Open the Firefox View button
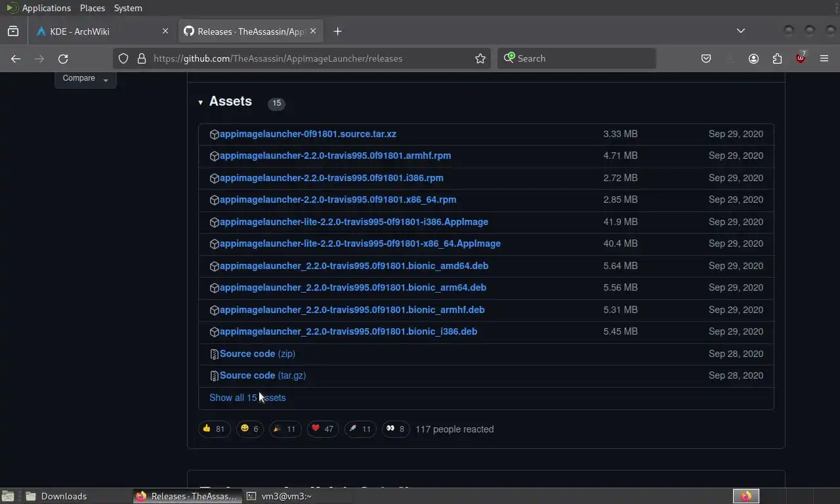This screenshot has height=504, width=840. (13, 31)
